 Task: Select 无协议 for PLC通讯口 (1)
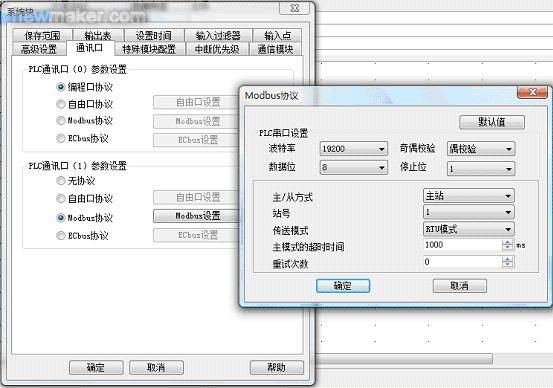(61, 181)
